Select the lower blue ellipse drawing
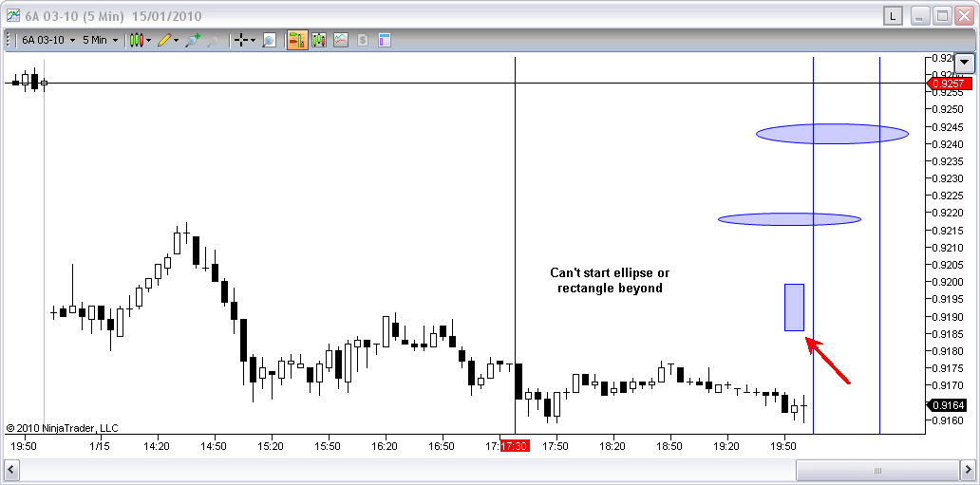Screen dimensions: 980x485 (789, 218)
